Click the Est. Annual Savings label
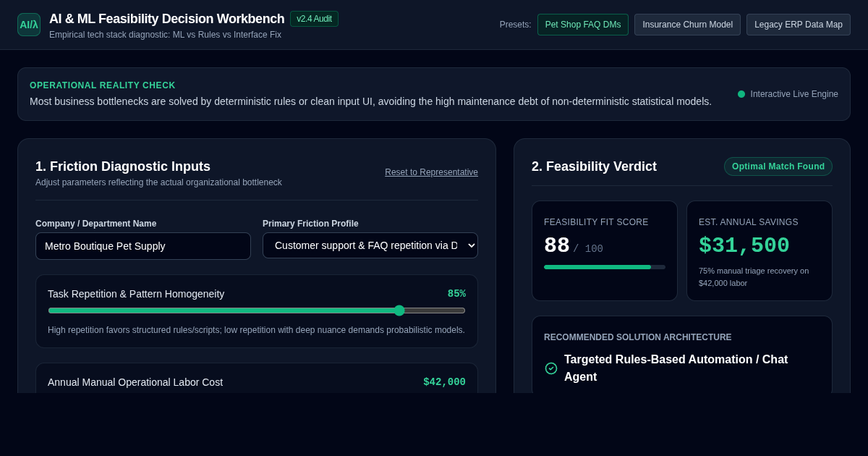The width and height of the screenshot is (868, 456). [749, 222]
